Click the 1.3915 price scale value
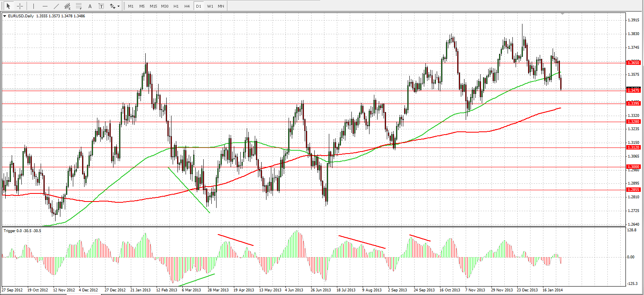 click(x=634, y=20)
